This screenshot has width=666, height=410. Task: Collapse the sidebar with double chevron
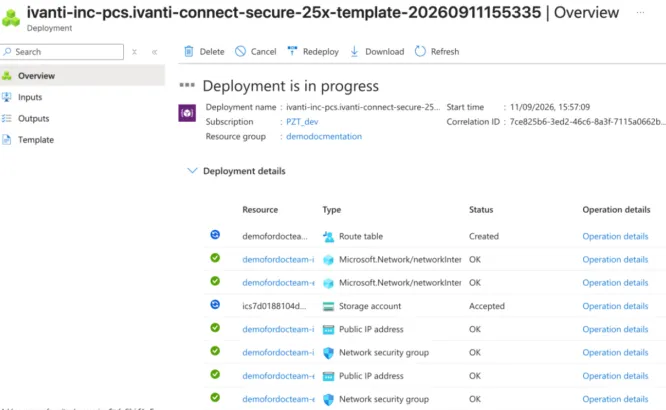[155, 52]
